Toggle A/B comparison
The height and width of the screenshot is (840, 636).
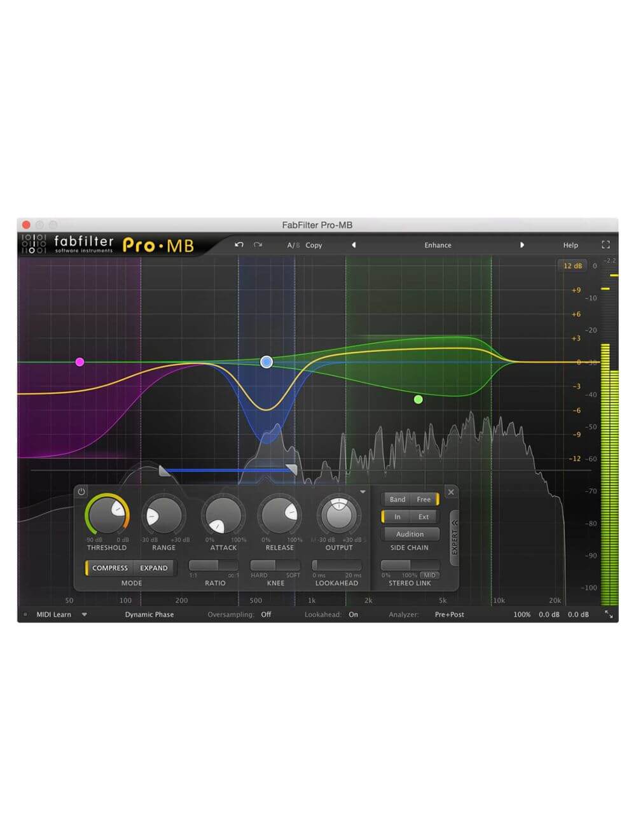[293, 245]
